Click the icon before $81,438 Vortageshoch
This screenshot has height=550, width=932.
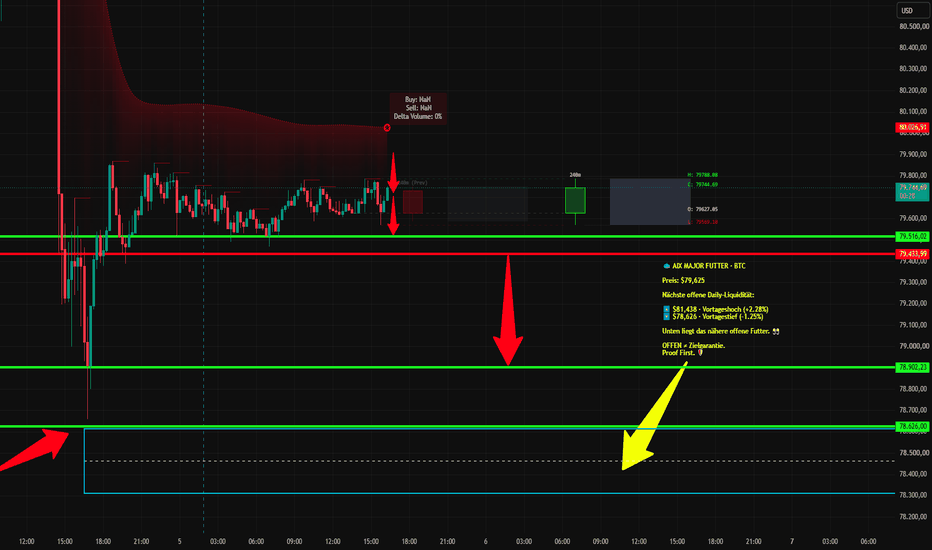666,309
